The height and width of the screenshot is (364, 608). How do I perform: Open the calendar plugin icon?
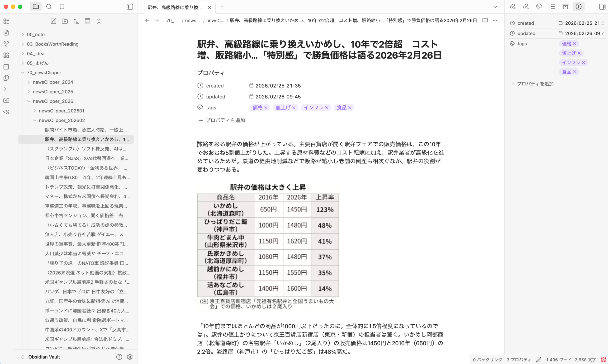click(x=6, y=66)
